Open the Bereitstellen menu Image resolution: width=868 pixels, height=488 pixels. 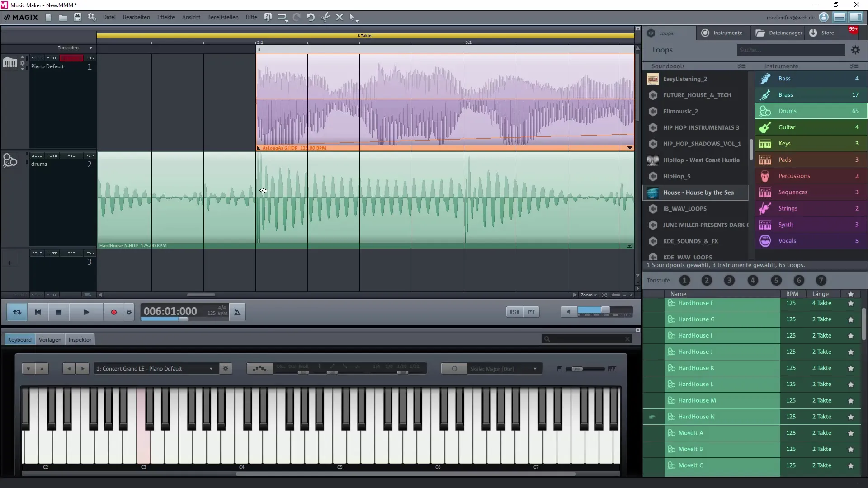tap(223, 17)
